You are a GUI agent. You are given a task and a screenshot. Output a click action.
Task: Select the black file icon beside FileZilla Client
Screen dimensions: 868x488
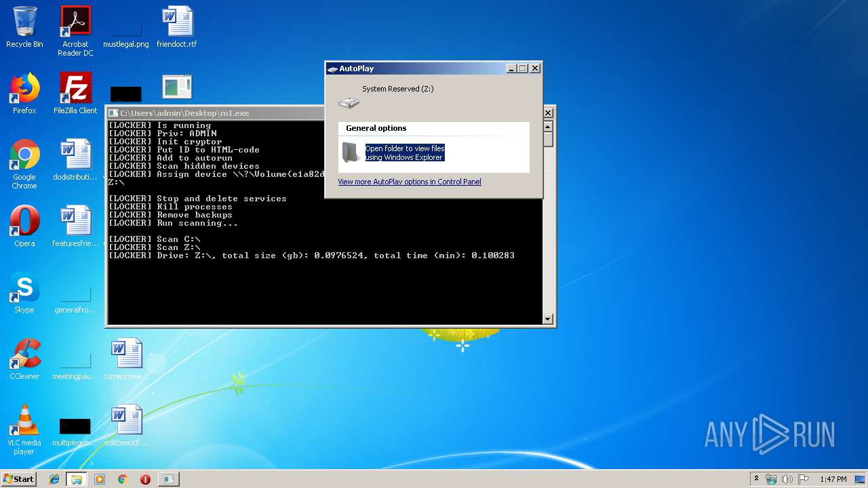tap(126, 94)
